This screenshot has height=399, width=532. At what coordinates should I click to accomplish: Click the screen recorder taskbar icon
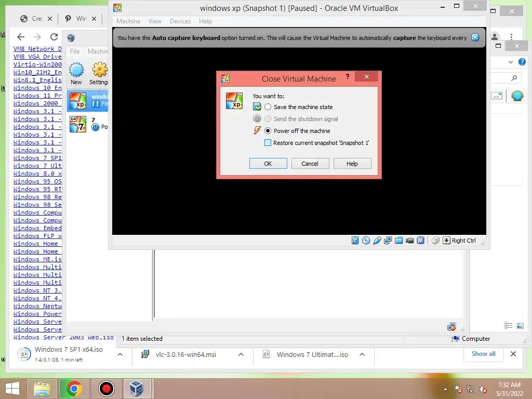tap(106, 389)
